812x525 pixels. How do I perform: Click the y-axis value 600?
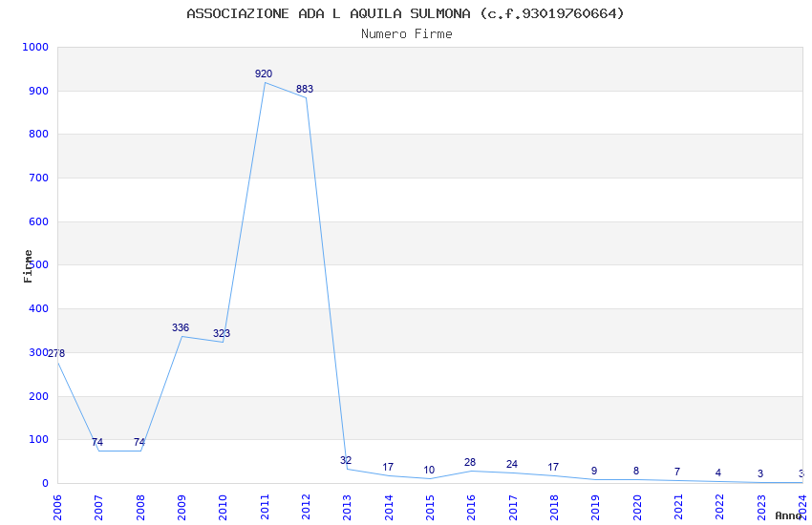38,221
